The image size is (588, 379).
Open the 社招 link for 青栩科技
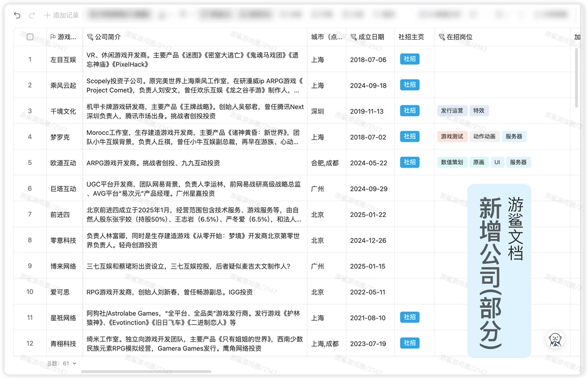click(409, 344)
